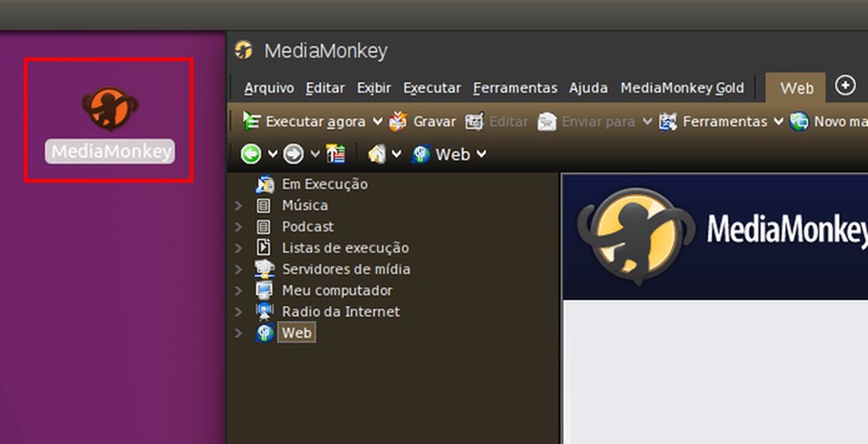Open the Ajuda menu
This screenshot has width=868, height=444.
coord(588,88)
